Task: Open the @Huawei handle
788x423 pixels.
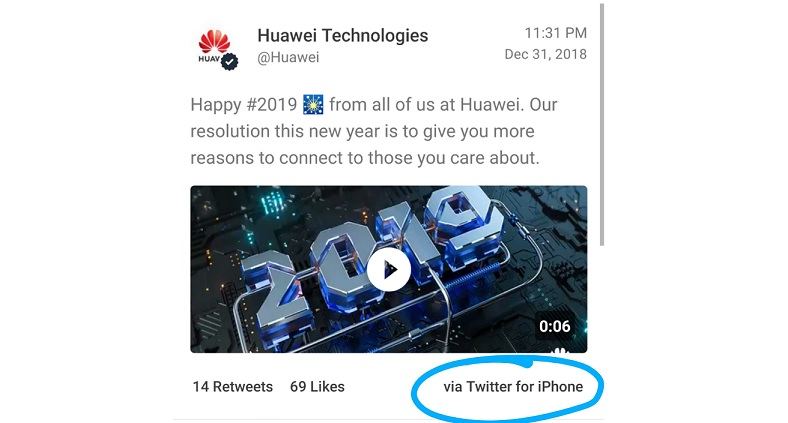Action: 288,57
